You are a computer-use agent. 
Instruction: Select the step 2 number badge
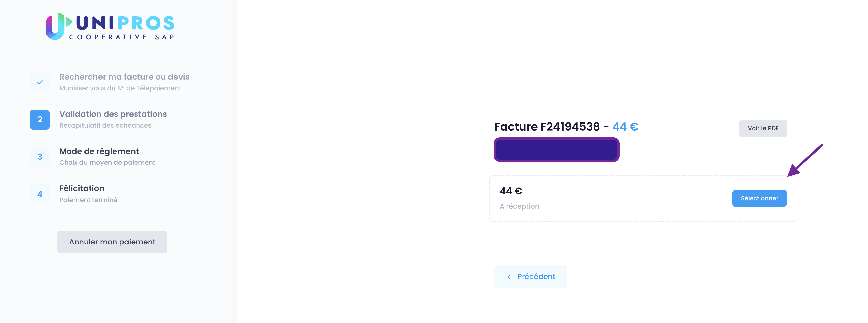tap(40, 120)
